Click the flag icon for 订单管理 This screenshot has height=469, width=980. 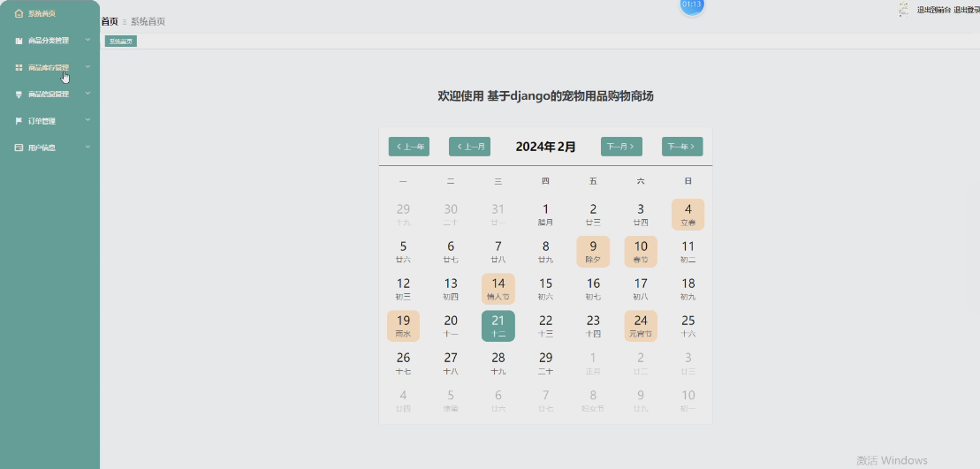(x=19, y=121)
